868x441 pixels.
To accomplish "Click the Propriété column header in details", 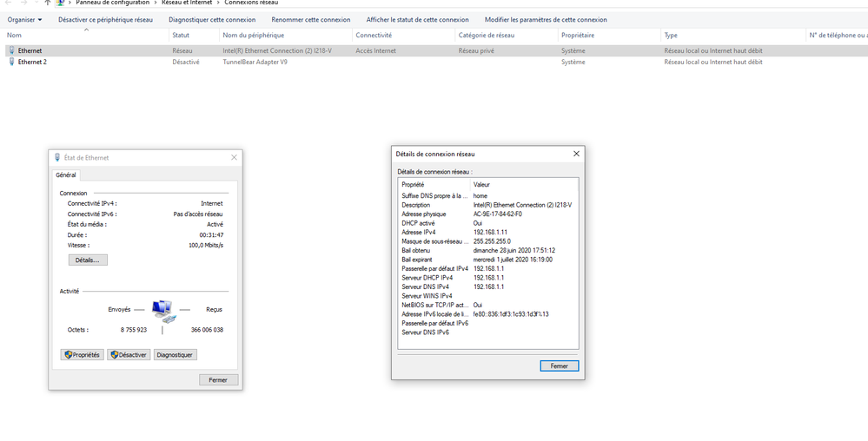I will tap(434, 185).
